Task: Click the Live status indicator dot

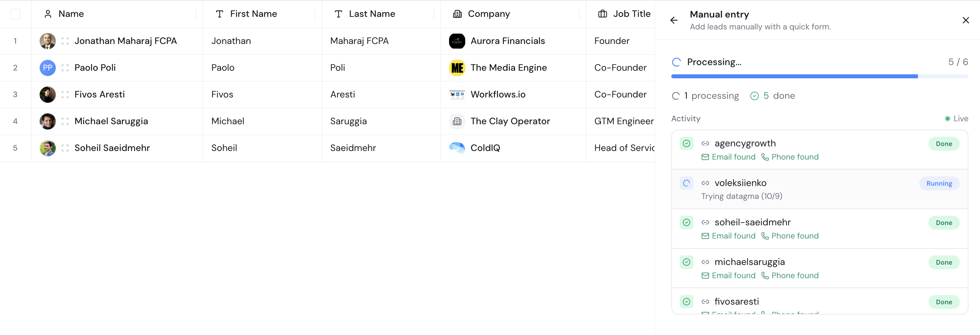Action: pyautogui.click(x=947, y=119)
